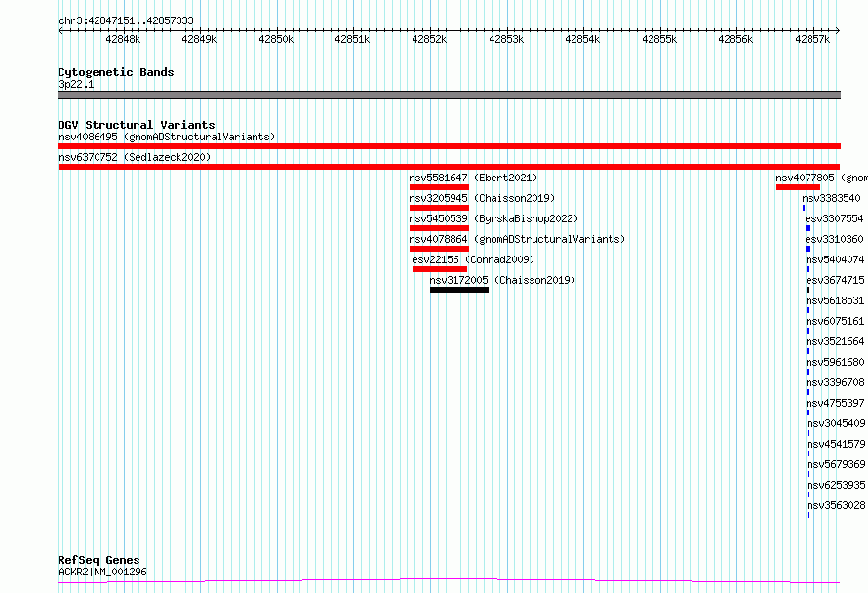Click the 42849k ruler tick
This screenshot has width=868, height=593.
click(199, 39)
